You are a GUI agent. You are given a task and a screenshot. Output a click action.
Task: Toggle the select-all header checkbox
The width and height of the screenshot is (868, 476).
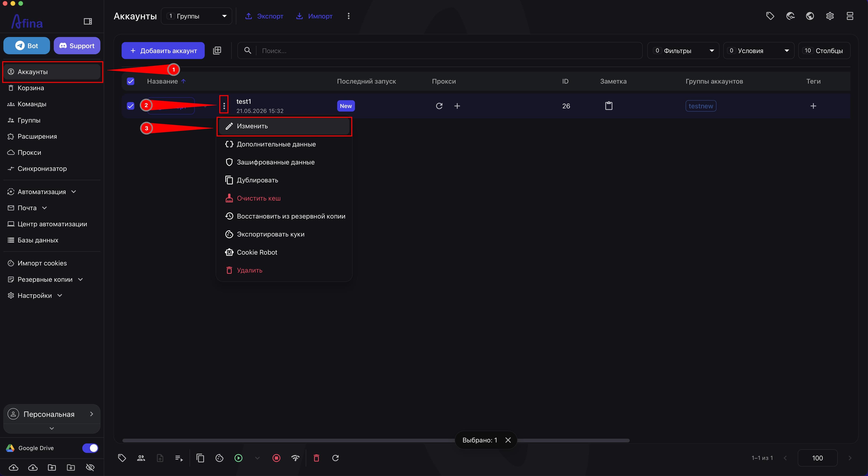point(130,81)
